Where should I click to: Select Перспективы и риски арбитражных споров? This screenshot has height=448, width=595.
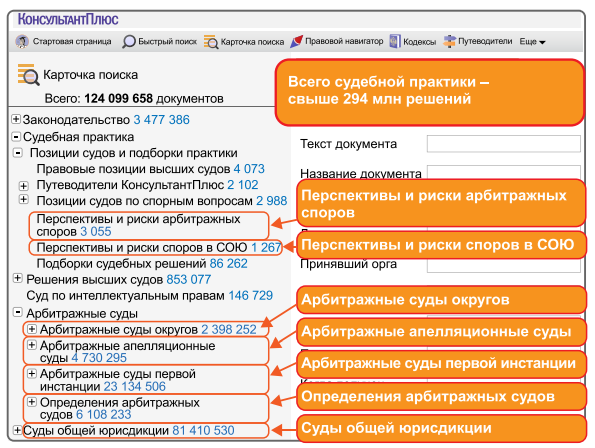click(x=149, y=225)
